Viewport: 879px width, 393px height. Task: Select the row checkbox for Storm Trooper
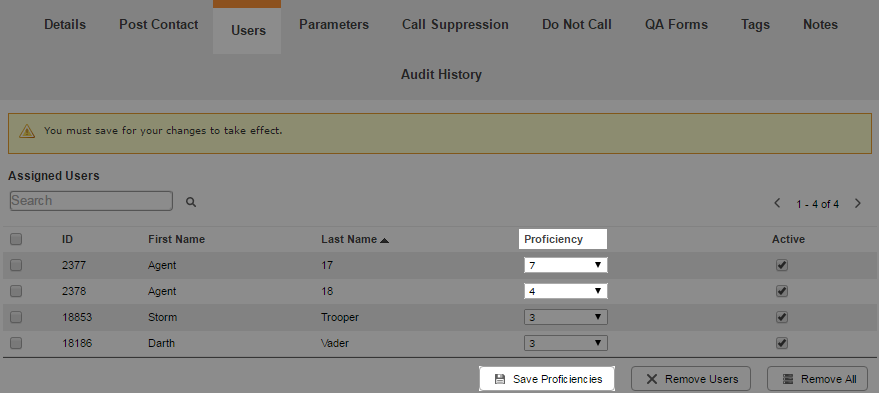[x=16, y=317]
